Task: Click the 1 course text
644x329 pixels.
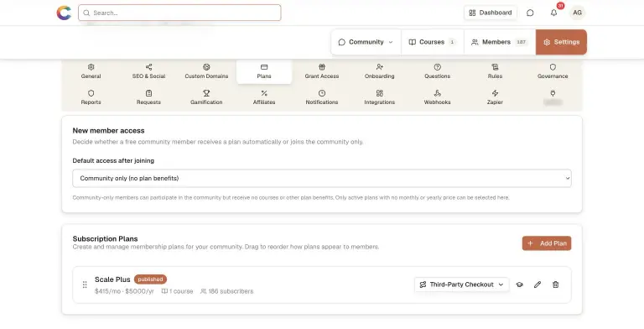Action: (177, 291)
